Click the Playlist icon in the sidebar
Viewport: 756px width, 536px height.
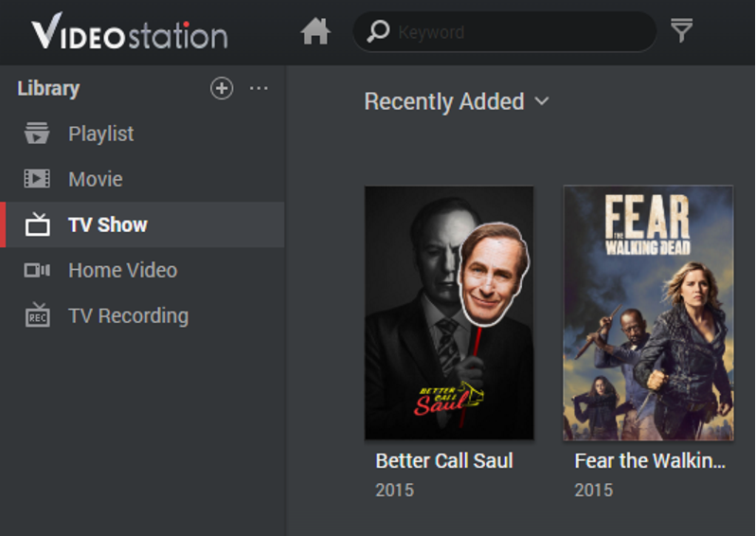click(37, 134)
